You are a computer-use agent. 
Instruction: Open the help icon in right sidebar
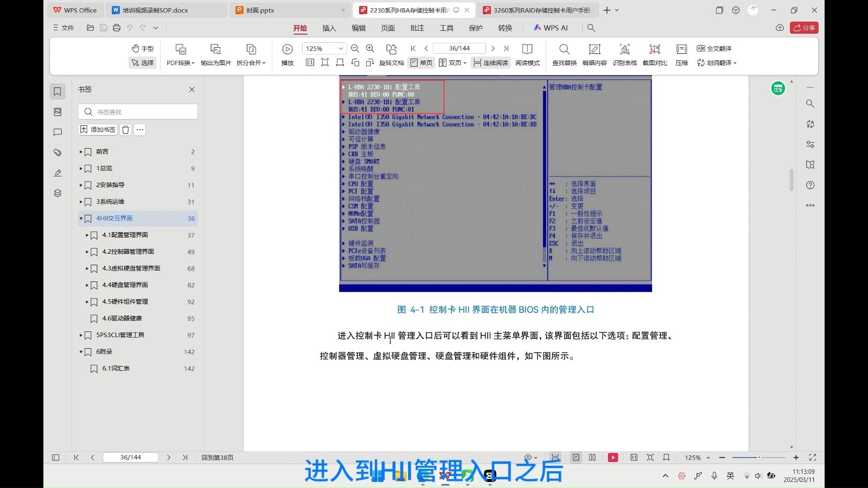pyautogui.click(x=810, y=185)
